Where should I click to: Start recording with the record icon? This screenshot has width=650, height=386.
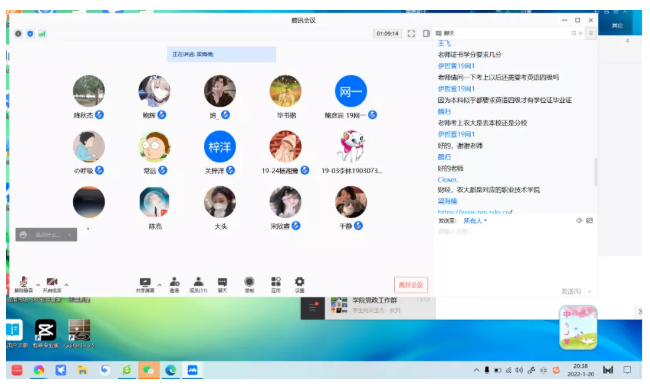[249, 284]
